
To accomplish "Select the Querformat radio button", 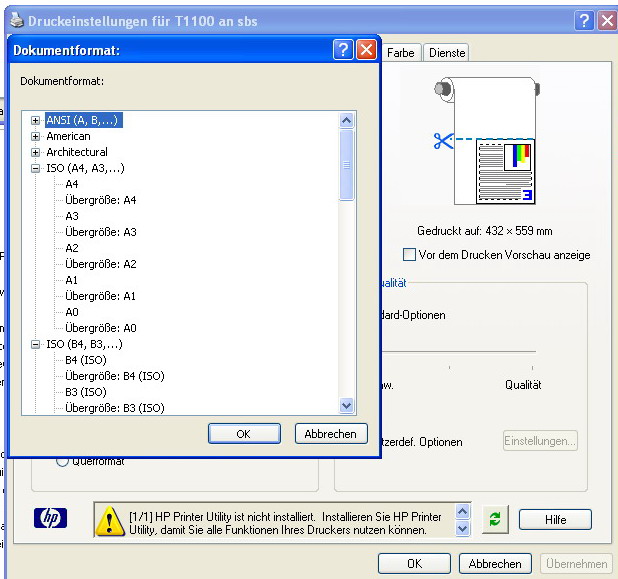I will point(62,460).
